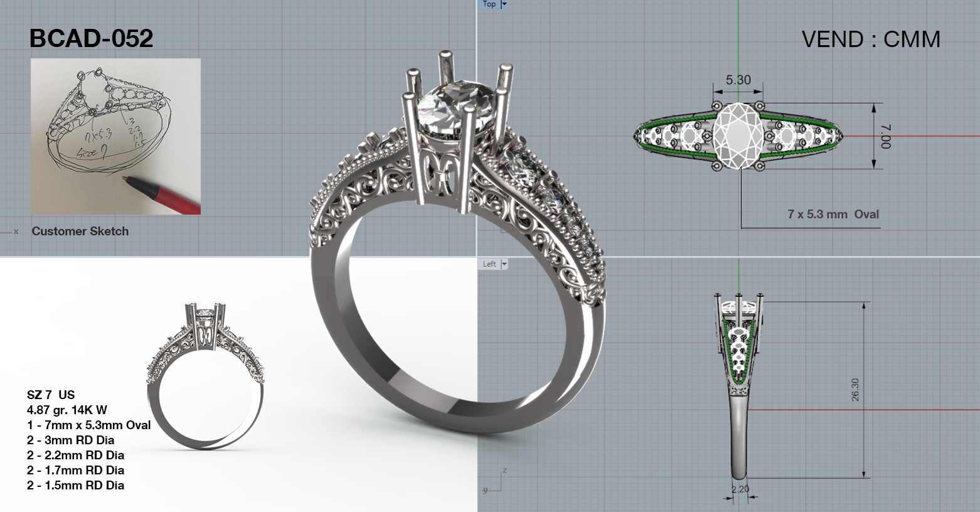Click the Customer Sketch photo thumbnail
980x512 pixels.
[x=115, y=136]
